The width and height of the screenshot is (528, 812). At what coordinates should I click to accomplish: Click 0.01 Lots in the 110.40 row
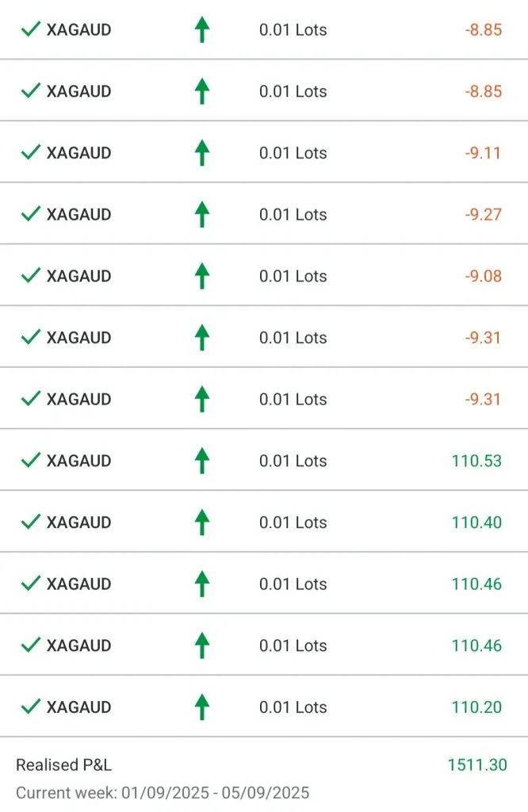coord(293,523)
